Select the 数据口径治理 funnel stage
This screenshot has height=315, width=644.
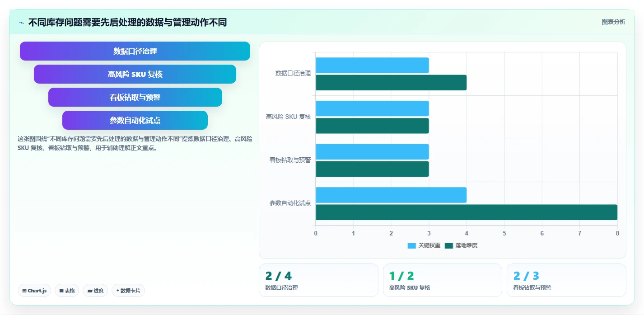135,51
